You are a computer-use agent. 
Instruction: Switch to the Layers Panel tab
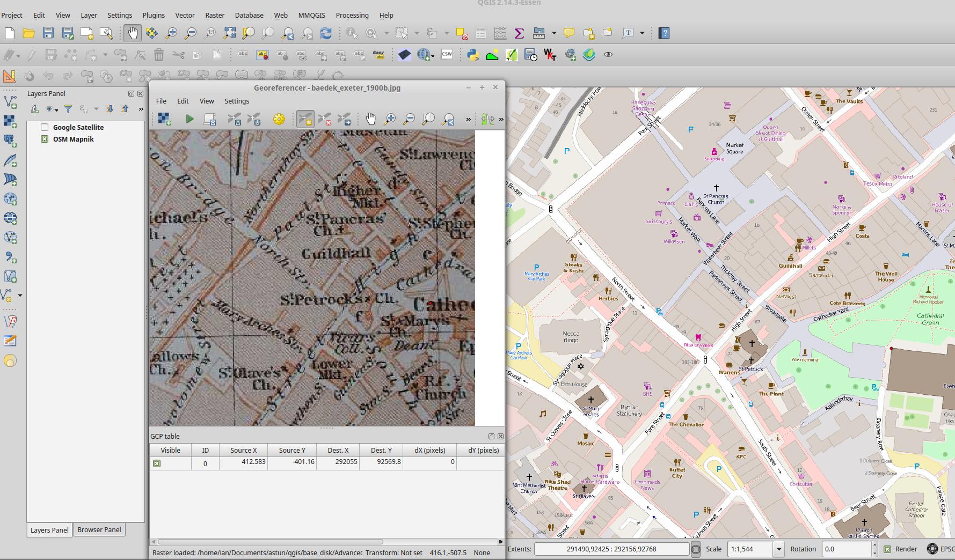point(49,530)
